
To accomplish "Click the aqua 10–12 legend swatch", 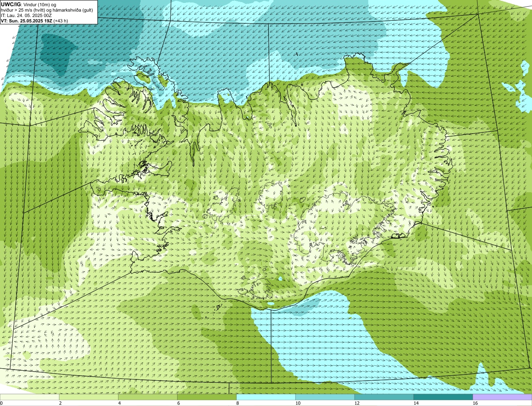I will 325,397.
